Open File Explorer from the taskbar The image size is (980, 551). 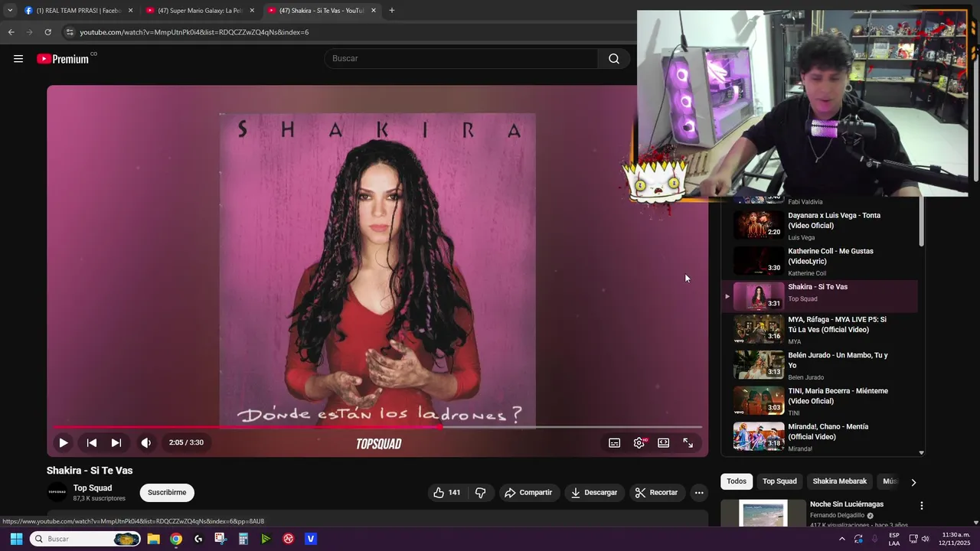point(153,539)
